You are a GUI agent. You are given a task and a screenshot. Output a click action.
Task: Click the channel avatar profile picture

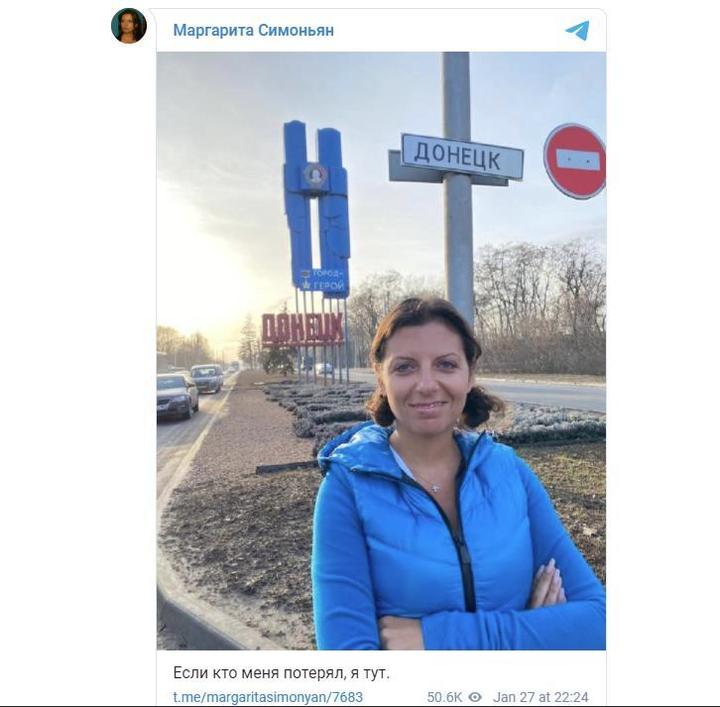pyautogui.click(x=129, y=26)
